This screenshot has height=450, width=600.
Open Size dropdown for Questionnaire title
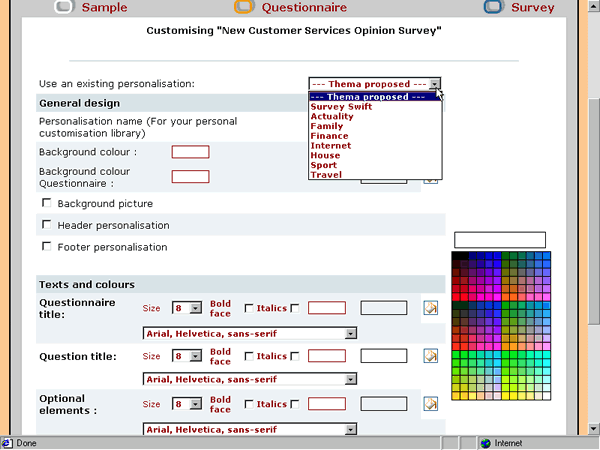coord(196,308)
